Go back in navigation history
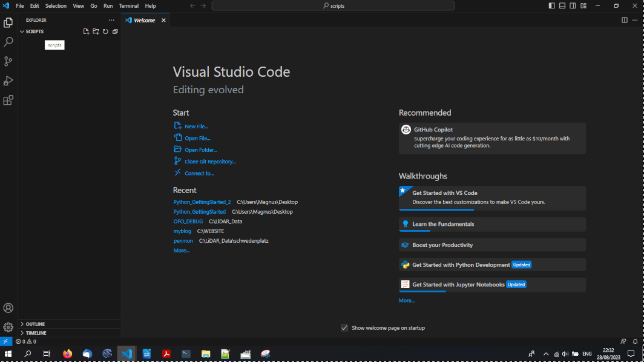The image size is (644, 362). (x=192, y=6)
